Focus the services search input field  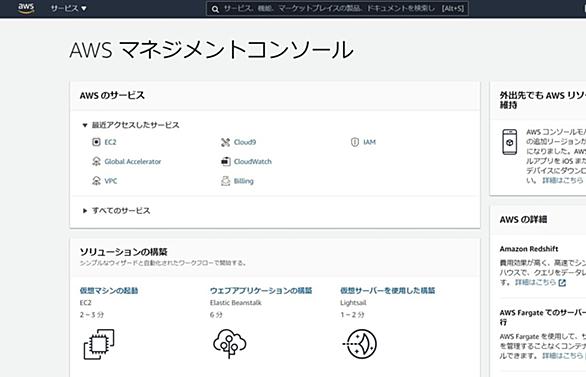(x=337, y=9)
